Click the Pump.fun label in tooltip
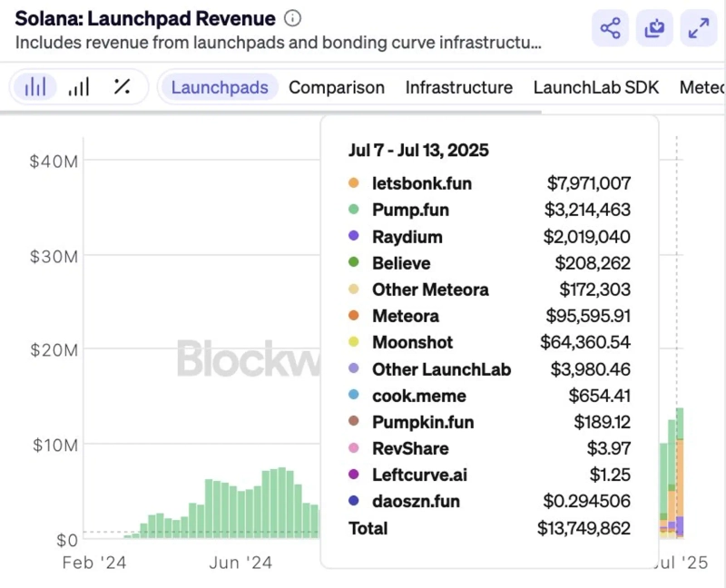This screenshot has width=726, height=588. (x=410, y=211)
